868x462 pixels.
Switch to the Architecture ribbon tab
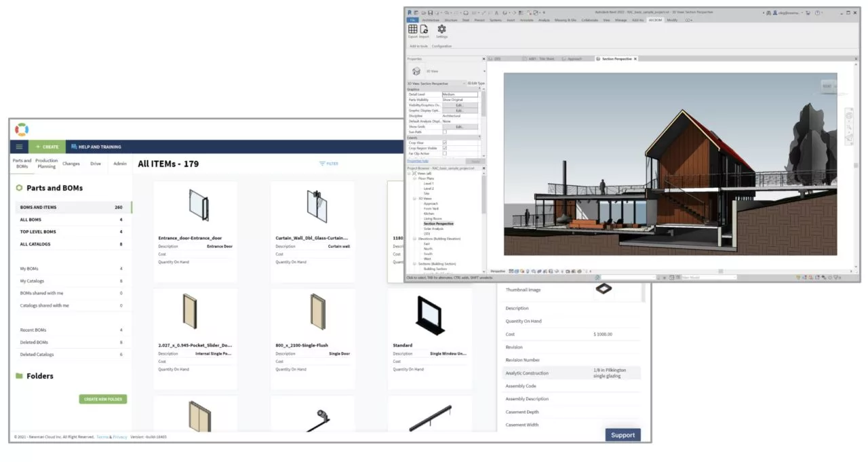(x=431, y=20)
